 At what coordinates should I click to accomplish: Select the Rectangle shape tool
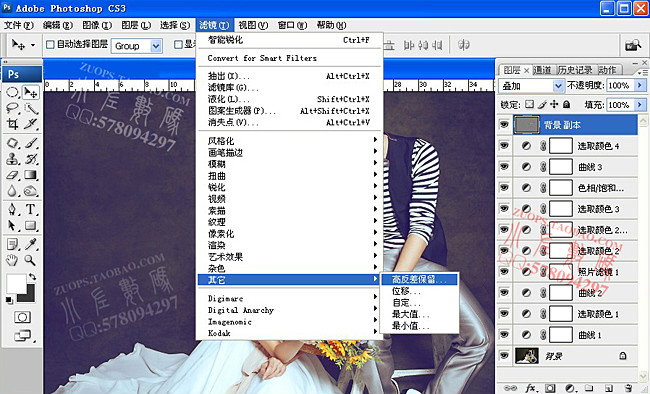tap(31, 226)
